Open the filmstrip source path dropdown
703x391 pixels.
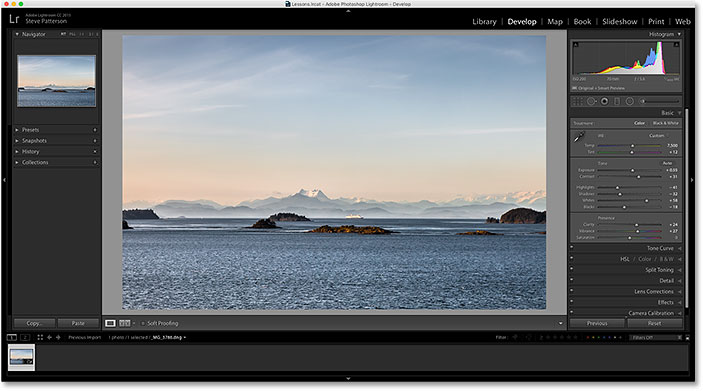(184, 337)
